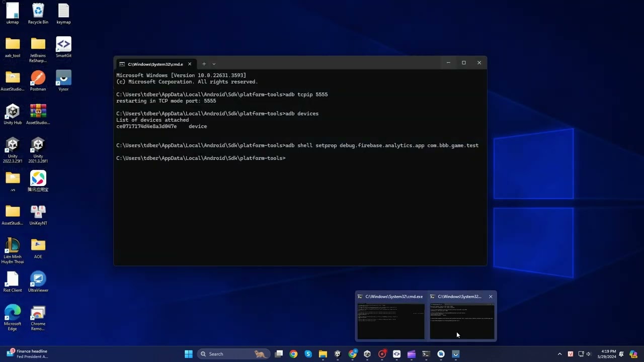
Task: Close the cmd.exe terminal tab
Action: click(x=190, y=64)
